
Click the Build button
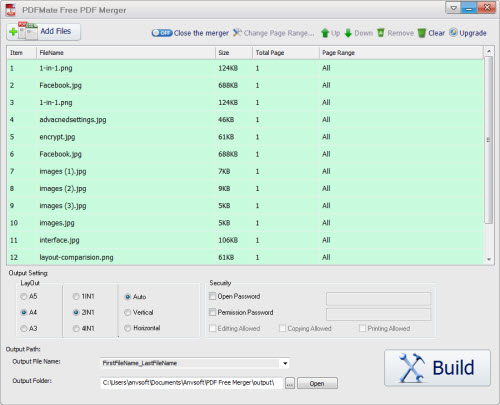point(437,368)
